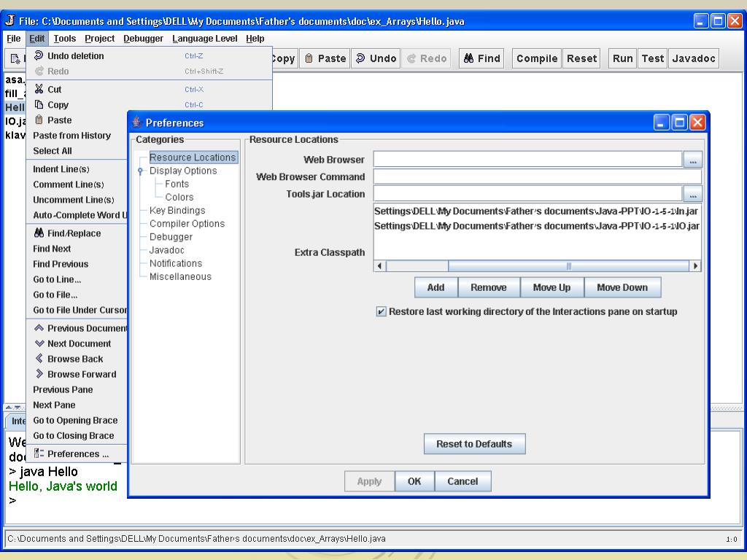Choose Paste from History menu entry
Image resolution: width=747 pixels, height=560 pixels.
77,135
